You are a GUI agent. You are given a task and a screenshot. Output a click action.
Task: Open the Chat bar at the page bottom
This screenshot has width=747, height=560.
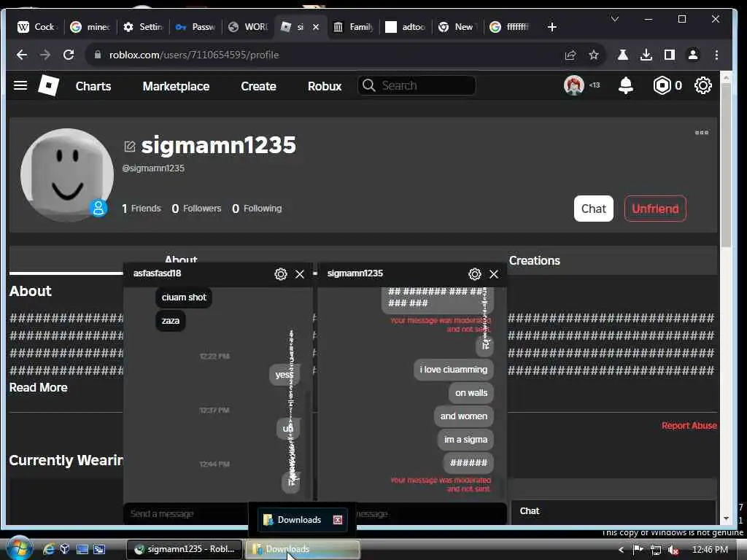613,511
